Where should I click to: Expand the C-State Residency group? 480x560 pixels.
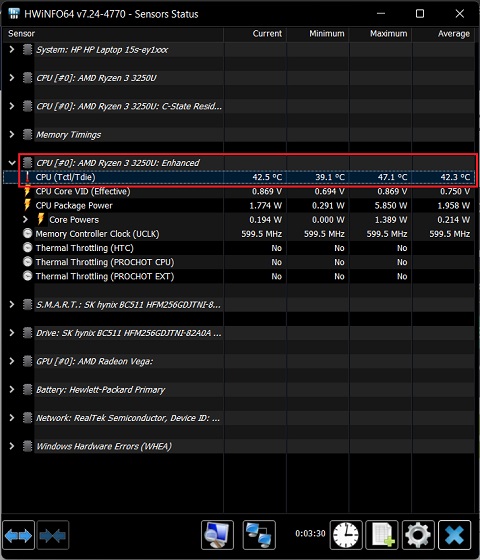[x=12, y=106]
